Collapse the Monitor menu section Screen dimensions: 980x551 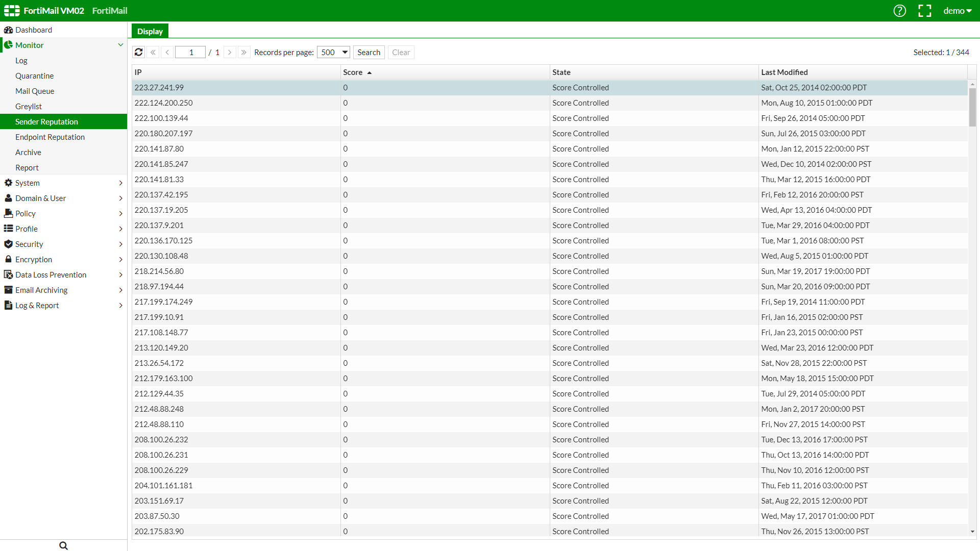pyautogui.click(x=120, y=45)
